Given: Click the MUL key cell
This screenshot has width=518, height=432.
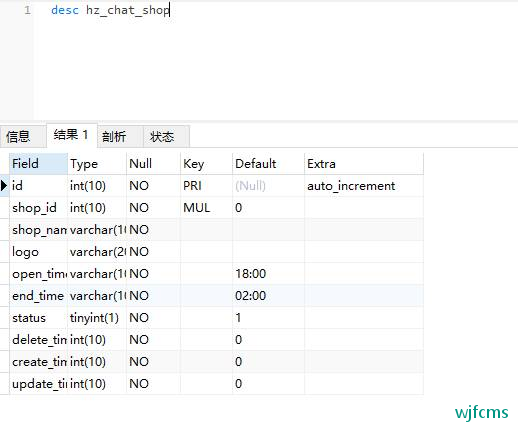Looking at the screenshot, I should [x=206, y=208].
